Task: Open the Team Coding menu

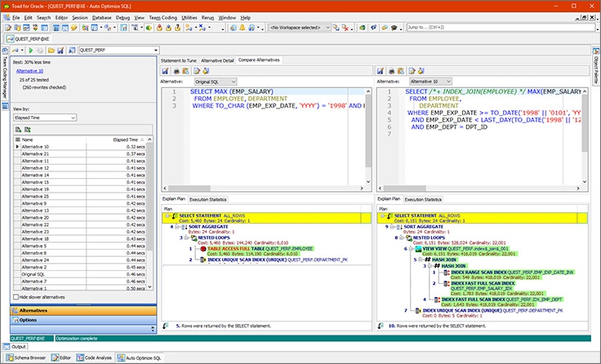Action: click(162, 16)
